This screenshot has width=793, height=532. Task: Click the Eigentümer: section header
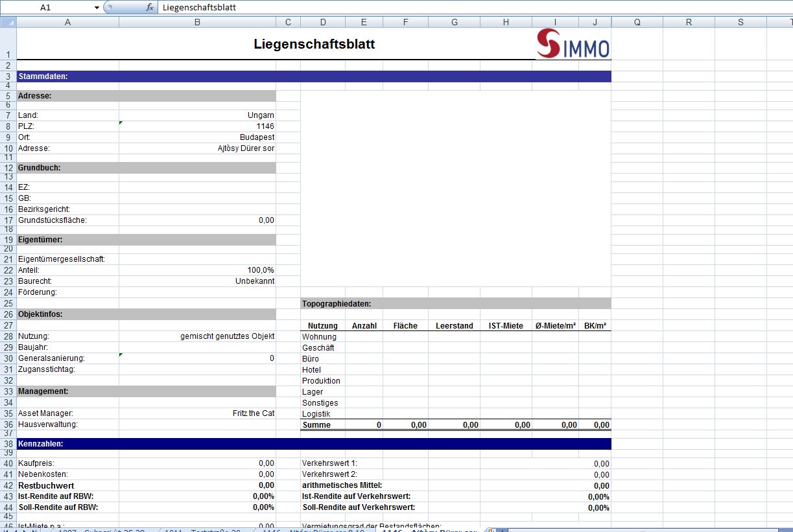147,239
